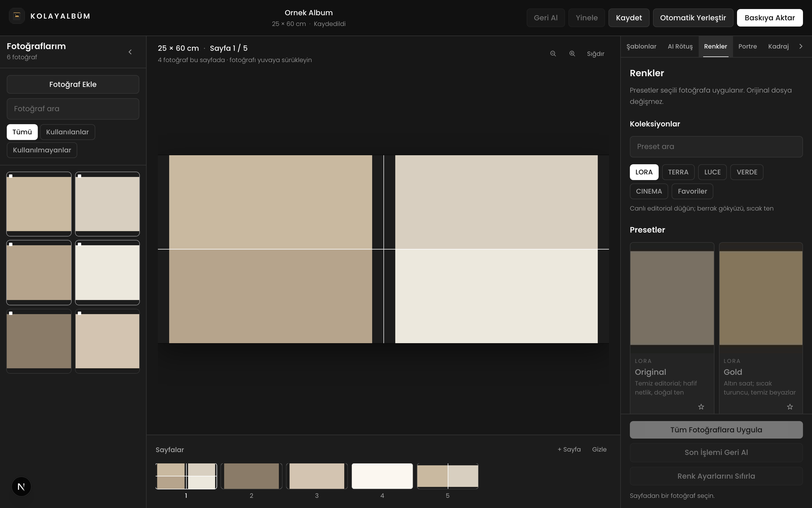Click Tüm Fotoğraflara Uygula button
Image resolution: width=812 pixels, height=508 pixels.
716,430
